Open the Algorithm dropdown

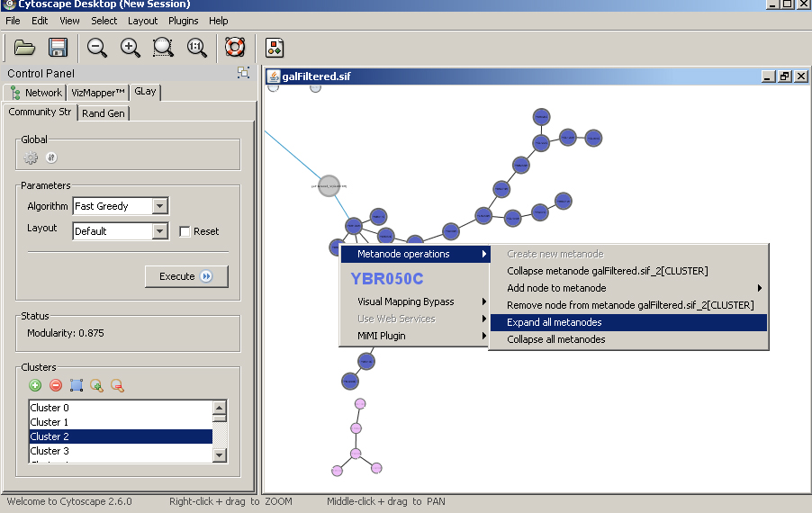pos(159,206)
